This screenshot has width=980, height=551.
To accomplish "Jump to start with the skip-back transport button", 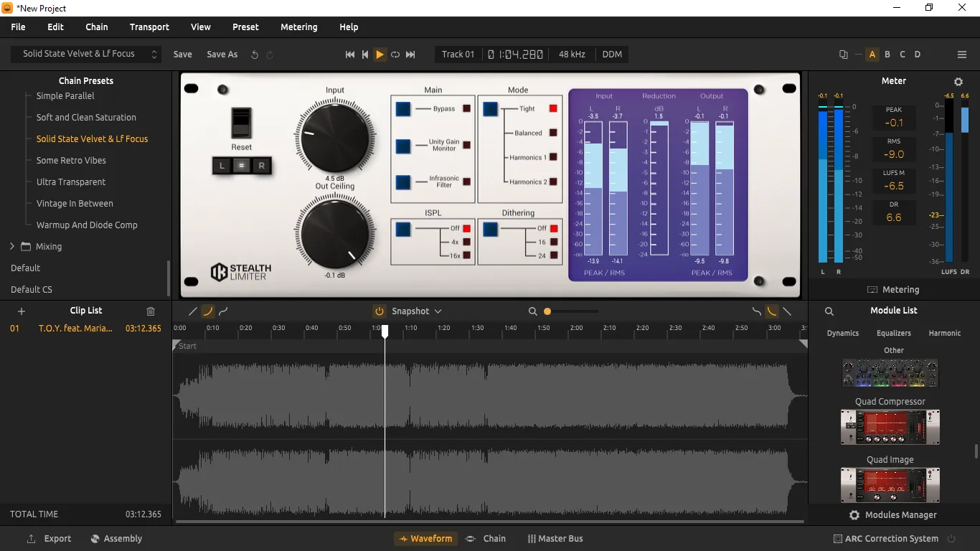I will (350, 55).
